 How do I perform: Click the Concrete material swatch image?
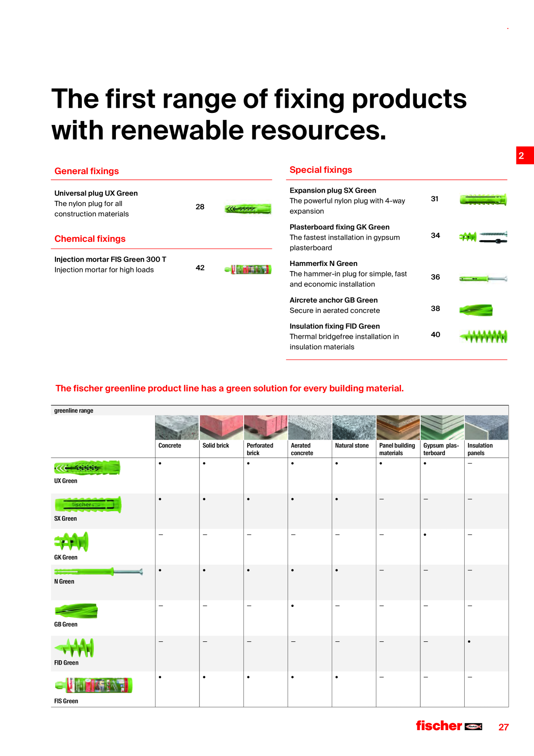tap(177, 428)
